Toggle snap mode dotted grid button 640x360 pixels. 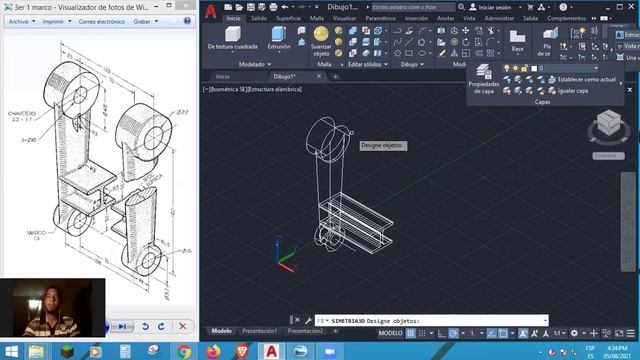click(422, 333)
